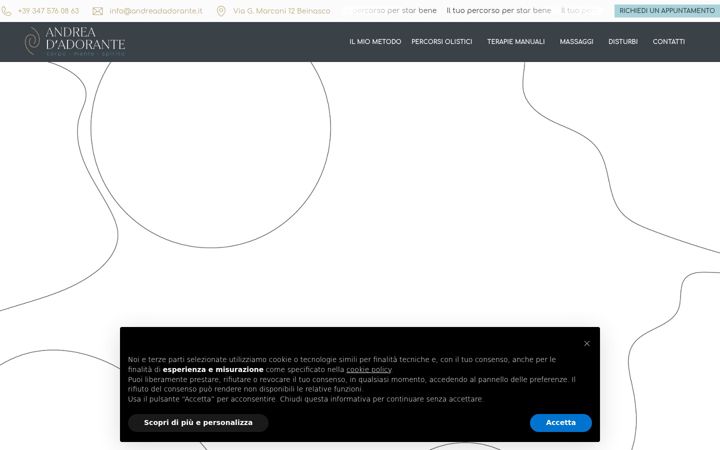The height and width of the screenshot is (450, 720).
Task: Click the envelope email icon
Action: pos(97,11)
